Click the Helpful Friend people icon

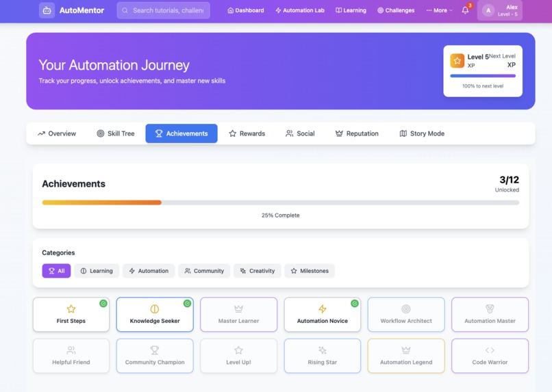tap(71, 350)
